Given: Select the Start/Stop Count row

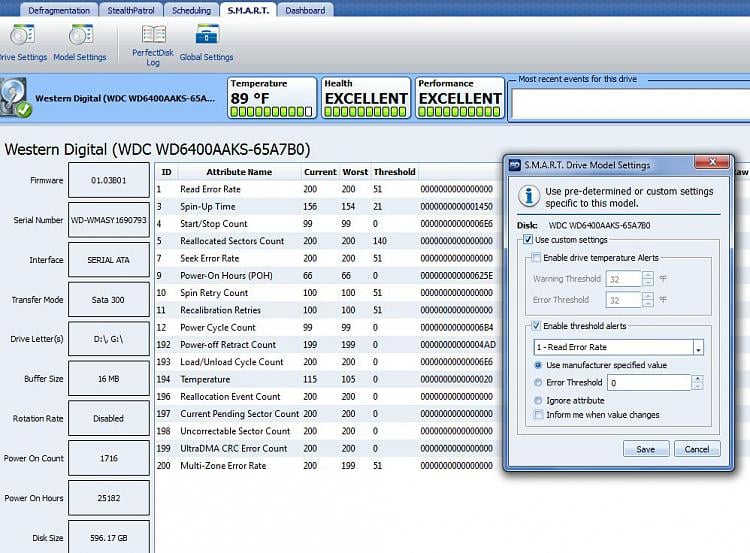Looking at the screenshot, I should (328, 223).
